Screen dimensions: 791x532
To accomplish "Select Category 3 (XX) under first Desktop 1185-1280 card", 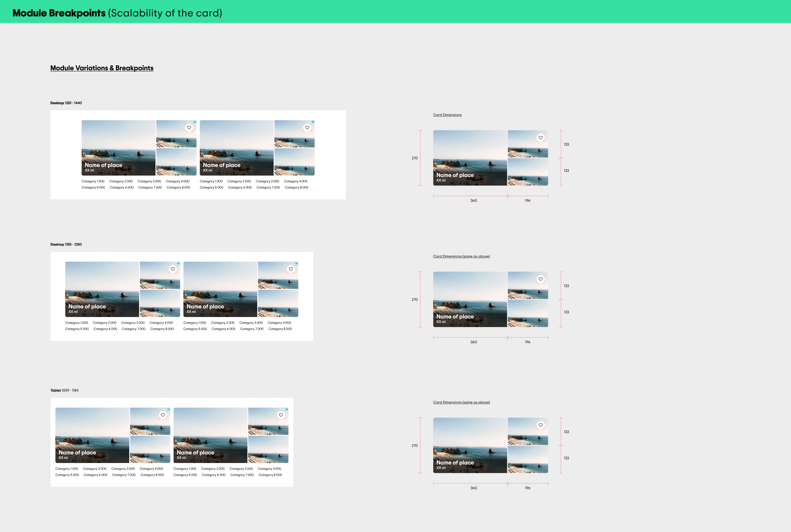I will 133,323.
